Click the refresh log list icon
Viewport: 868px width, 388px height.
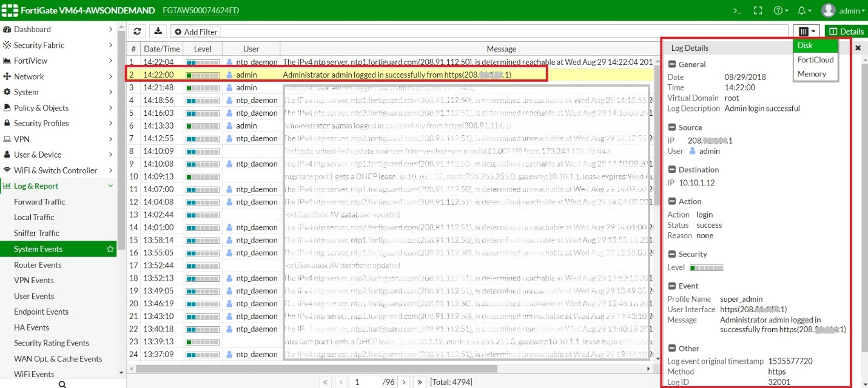138,32
